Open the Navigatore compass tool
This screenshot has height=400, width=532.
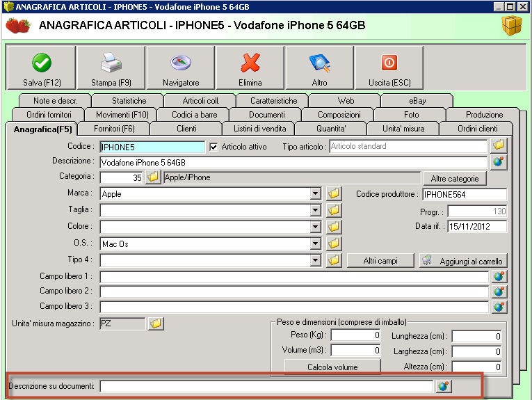[181, 68]
